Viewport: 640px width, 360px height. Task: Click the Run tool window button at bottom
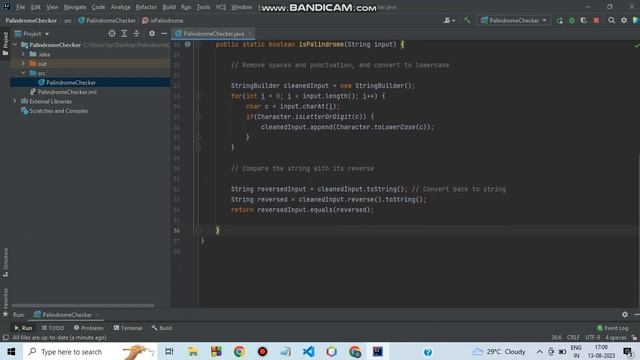[23, 328]
